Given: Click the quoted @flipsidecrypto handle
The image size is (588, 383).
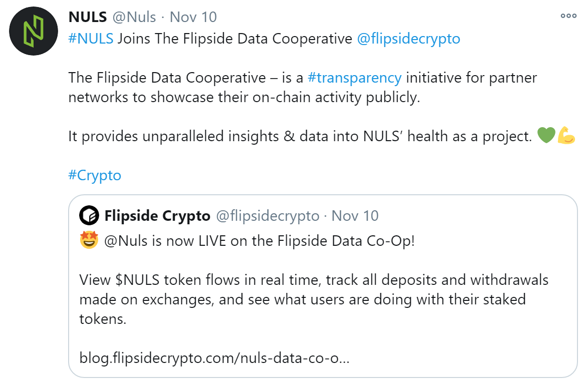Looking at the screenshot, I should 268,216.
